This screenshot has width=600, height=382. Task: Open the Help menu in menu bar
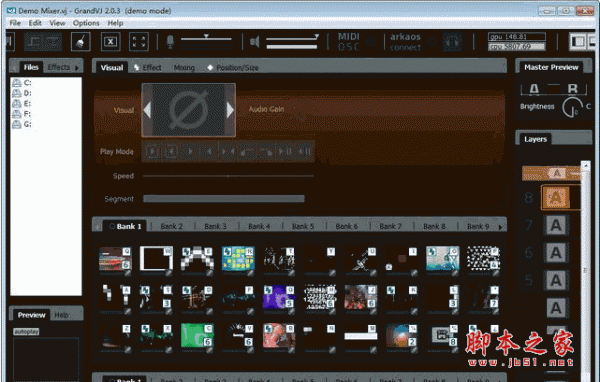[x=115, y=23]
